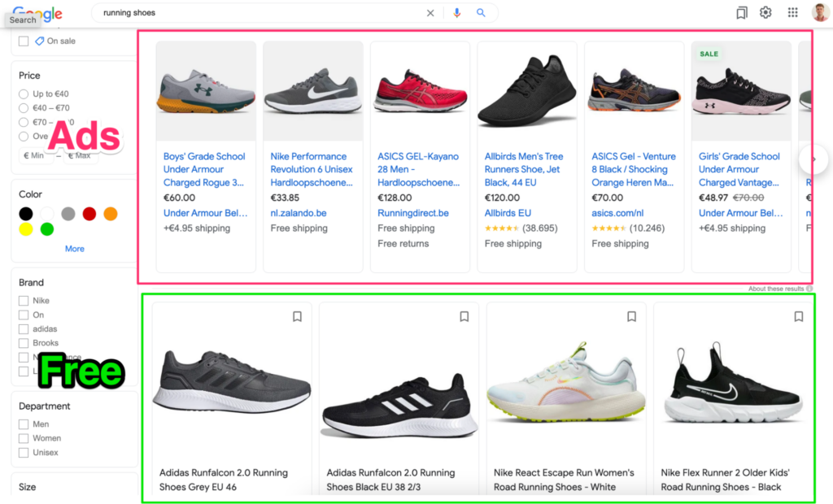The image size is (833, 504).
Task: Open Quick Settings with the gear icon
Action: [765, 12]
